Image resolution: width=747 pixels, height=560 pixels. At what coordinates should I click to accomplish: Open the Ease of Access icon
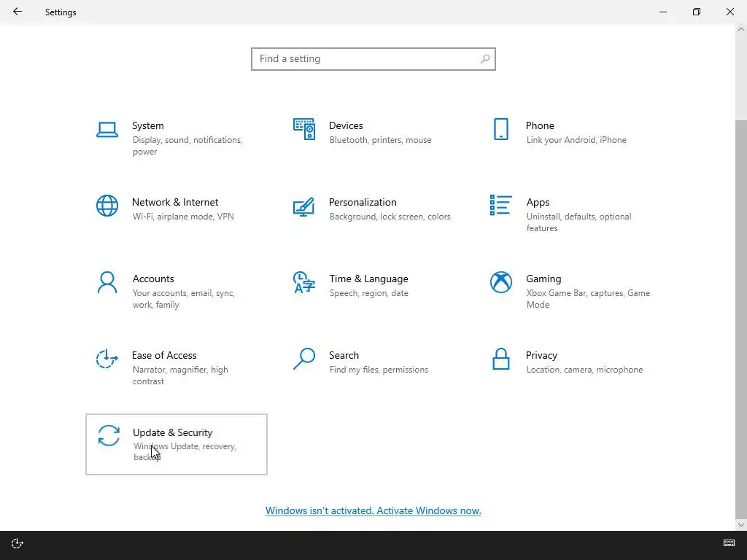tap(107, 359)
